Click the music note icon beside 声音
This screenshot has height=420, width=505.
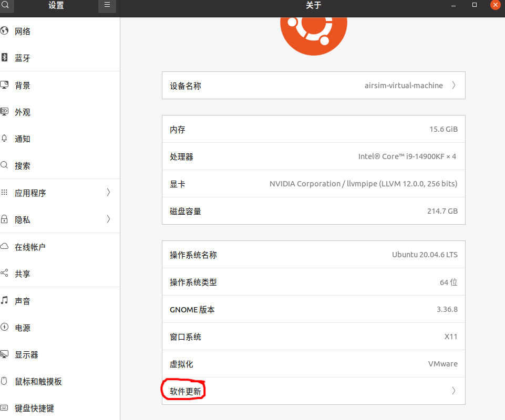[x=4, y=300]
